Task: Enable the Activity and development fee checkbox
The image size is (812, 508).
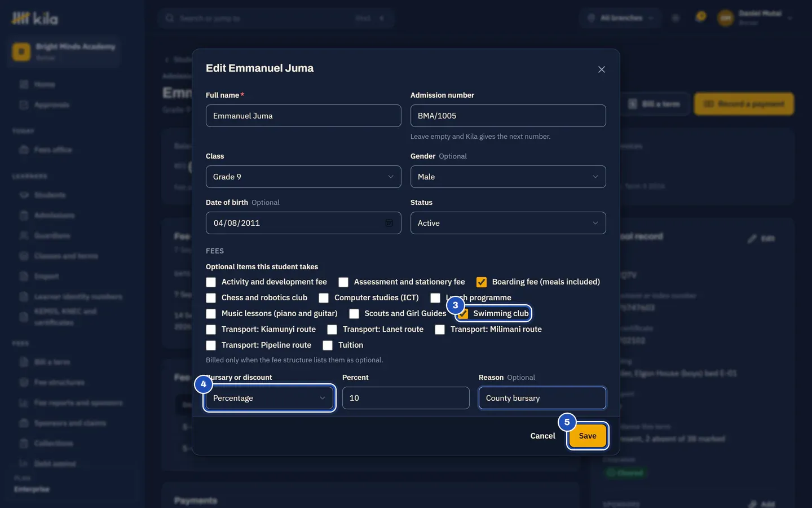Action: tap(211, 282)
